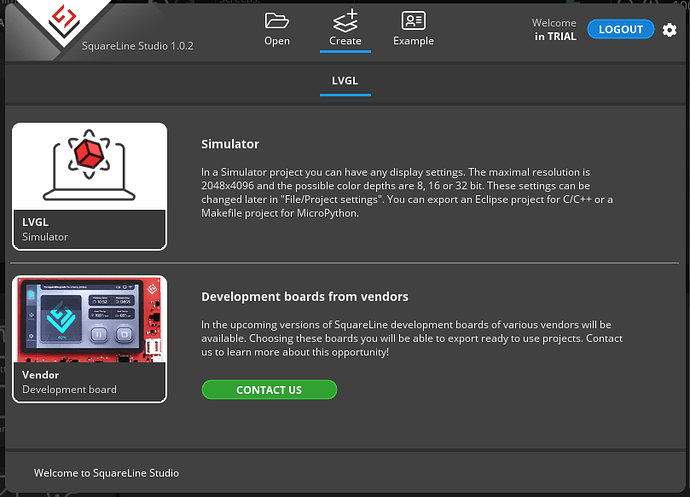Viewport: 690px width, 497px height.
Task: Select the Open menu label
Action: point(277,41)
